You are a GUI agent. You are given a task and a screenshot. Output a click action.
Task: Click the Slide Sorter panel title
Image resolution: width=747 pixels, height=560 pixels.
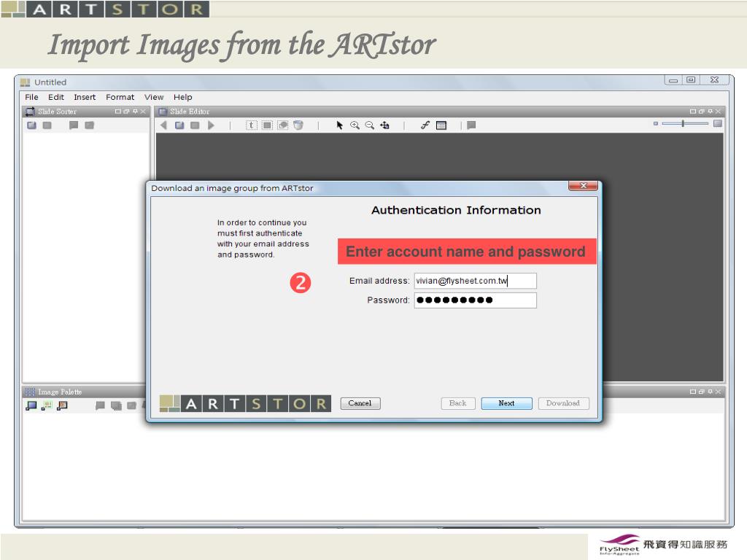pyautogui.click(x=57, y=112)
